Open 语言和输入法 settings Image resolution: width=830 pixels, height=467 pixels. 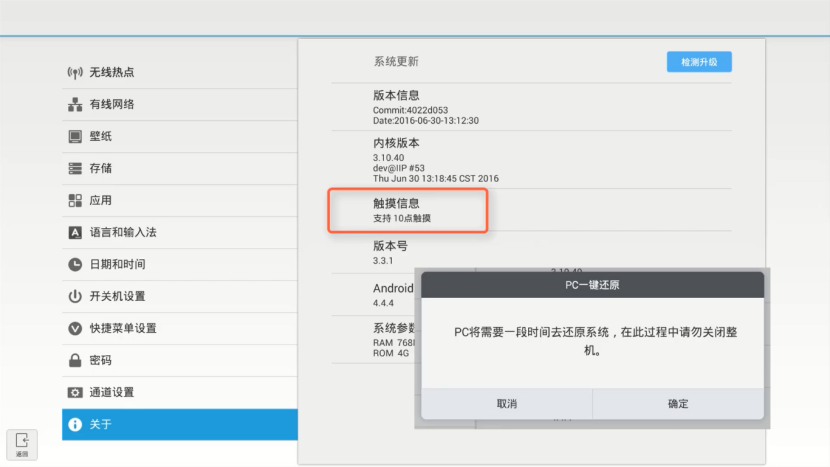click(179, 232)
